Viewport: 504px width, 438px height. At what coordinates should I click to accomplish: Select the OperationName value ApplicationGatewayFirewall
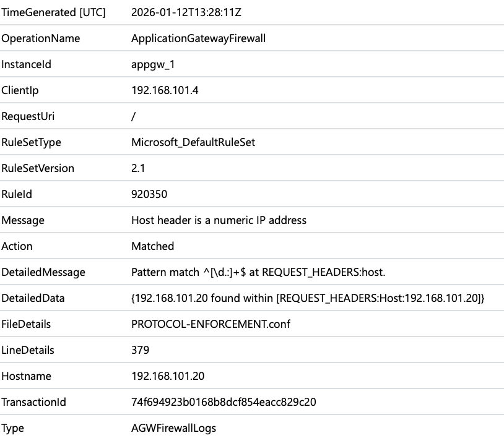tap(198, 38)
